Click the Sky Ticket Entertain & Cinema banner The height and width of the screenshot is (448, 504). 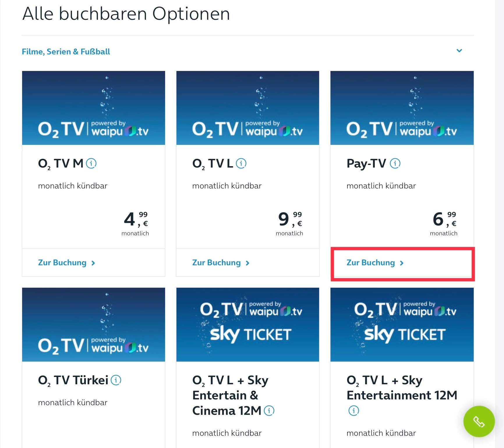248,324
